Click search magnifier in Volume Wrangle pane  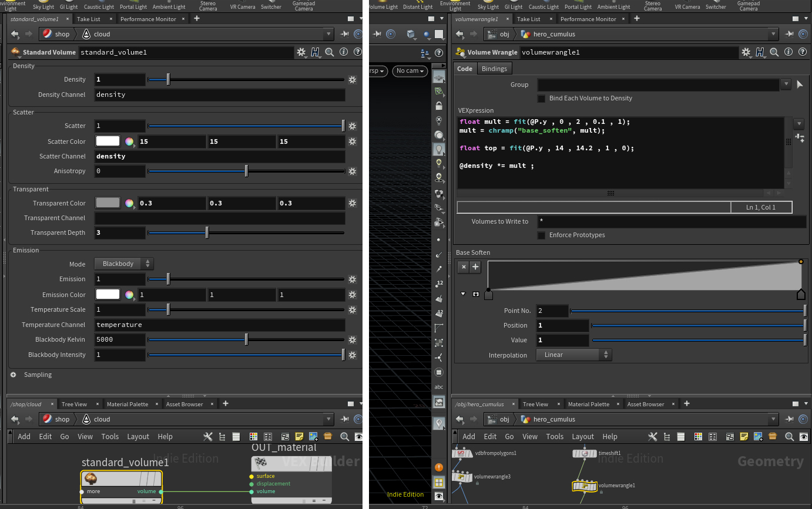tap(774, 52)
